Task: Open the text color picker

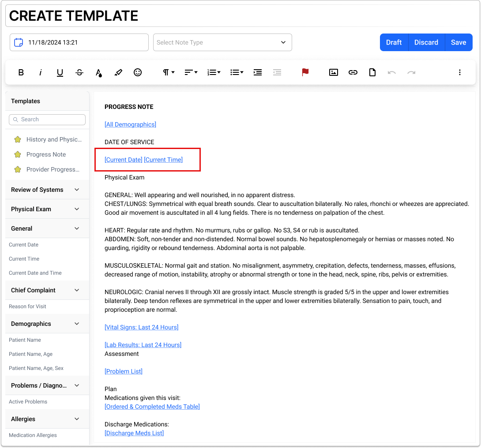Action: point(98,72)
